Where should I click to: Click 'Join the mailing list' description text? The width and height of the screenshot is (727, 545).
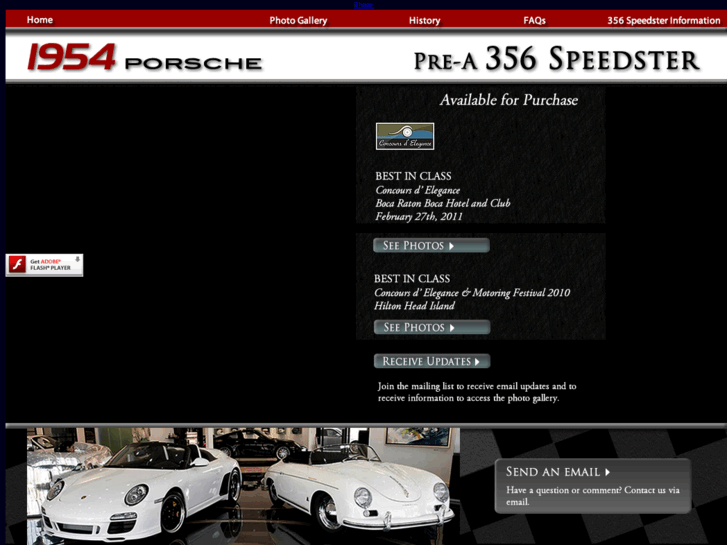click(477, 392)
